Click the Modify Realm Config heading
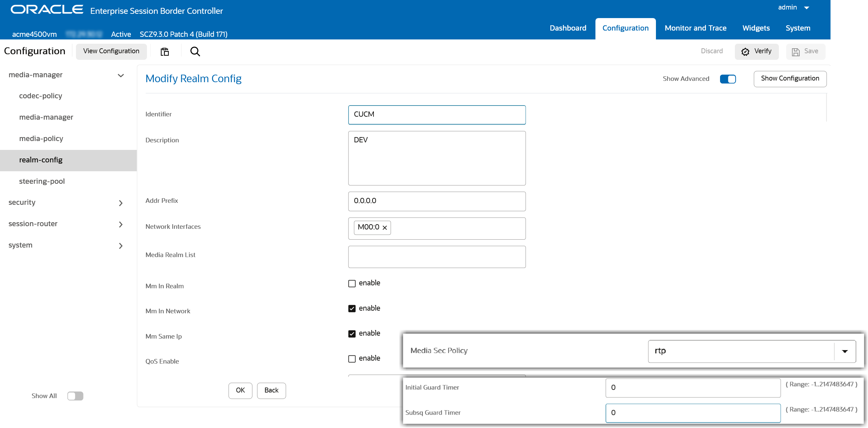 coord(193,79)
